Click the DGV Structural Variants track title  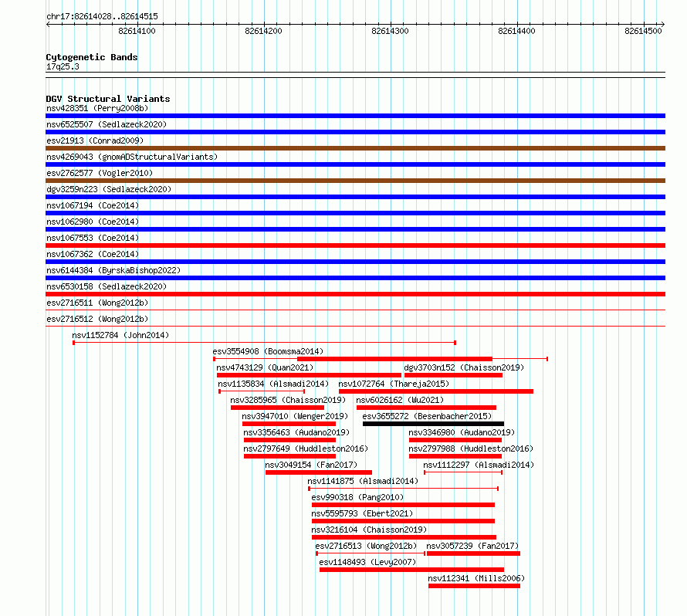[x=108, y=99]
